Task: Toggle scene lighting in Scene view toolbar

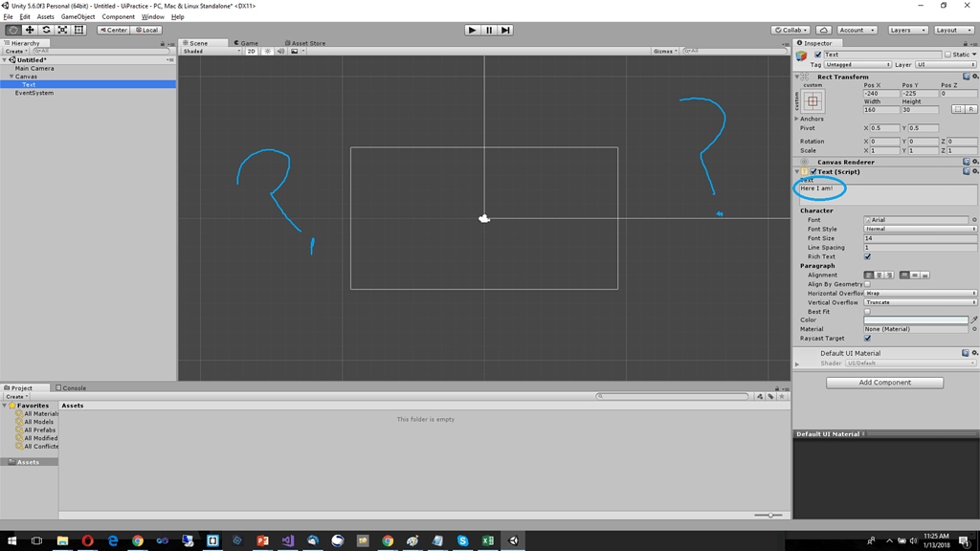Action: [x=268, y=51]
